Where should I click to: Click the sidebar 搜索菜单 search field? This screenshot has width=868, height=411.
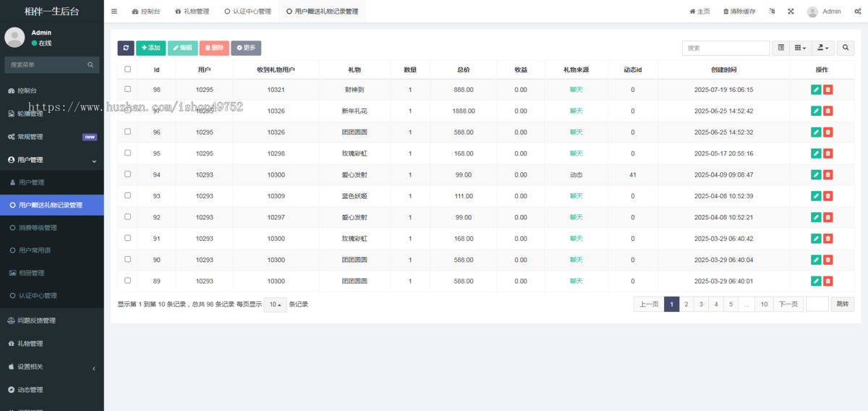[46, 64]
